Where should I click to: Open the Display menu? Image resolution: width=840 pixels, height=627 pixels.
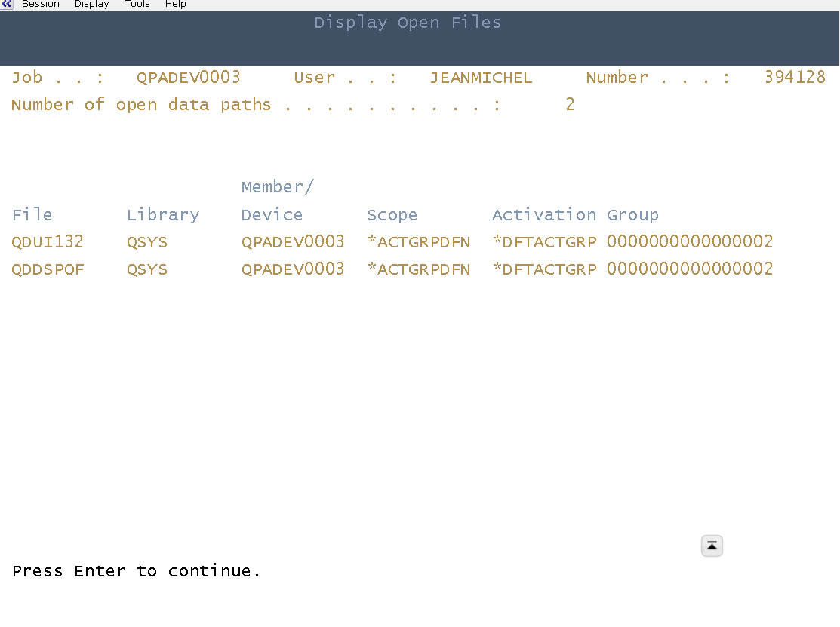coord(91,4)
